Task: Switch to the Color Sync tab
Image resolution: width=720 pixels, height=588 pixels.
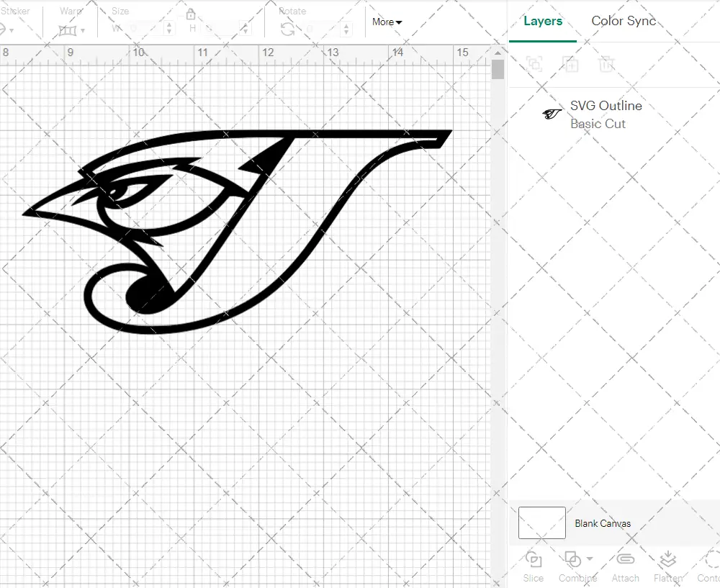Action: pos(624,21)
